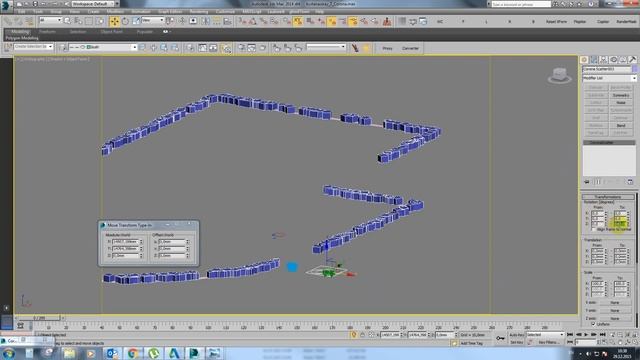Click the Key Filters button
The height and width of the screenshot is (360, 640).
point(548,342)
